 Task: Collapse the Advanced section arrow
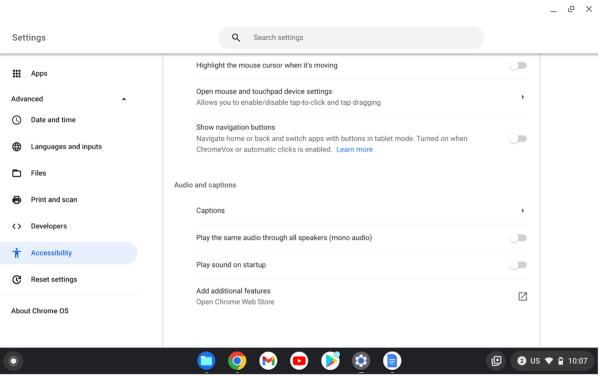click(124, 99)
